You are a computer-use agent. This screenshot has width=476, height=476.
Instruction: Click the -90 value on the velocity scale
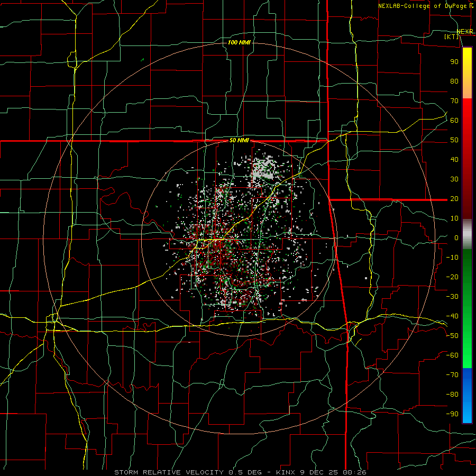point(452,414)
